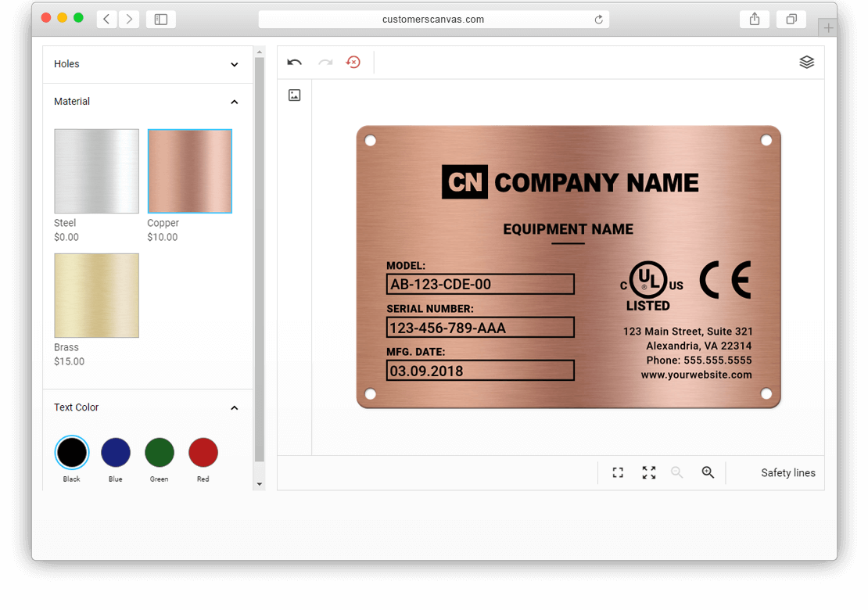This screenshot has height=610, width=868.
Task: Choose the Brass material swatch
Action: [96, 296]
